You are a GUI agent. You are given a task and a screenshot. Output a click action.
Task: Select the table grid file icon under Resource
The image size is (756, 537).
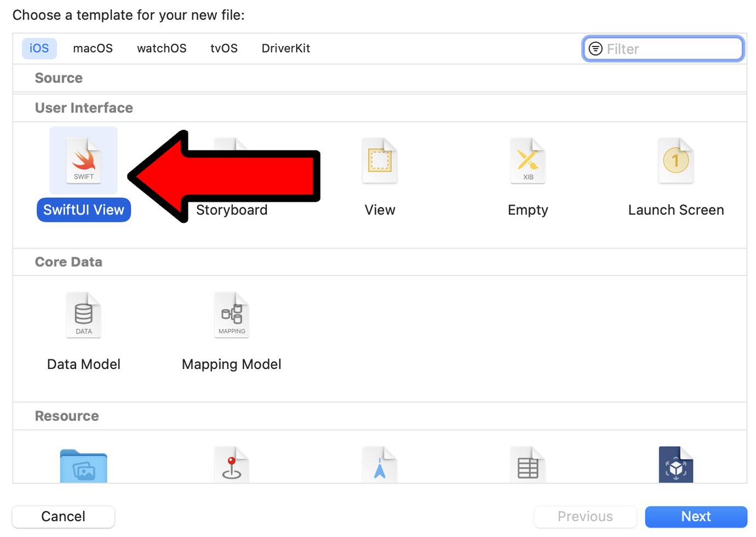click(528, 465)
